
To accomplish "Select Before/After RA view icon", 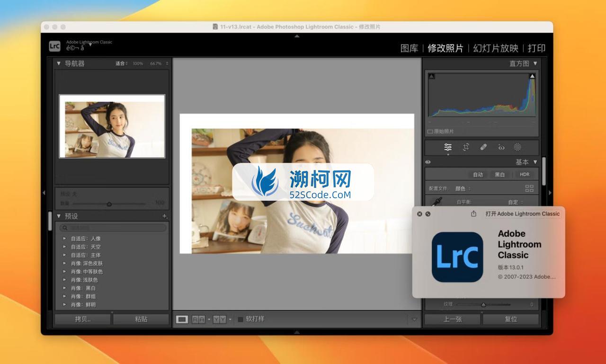I will tap(198, 320).
